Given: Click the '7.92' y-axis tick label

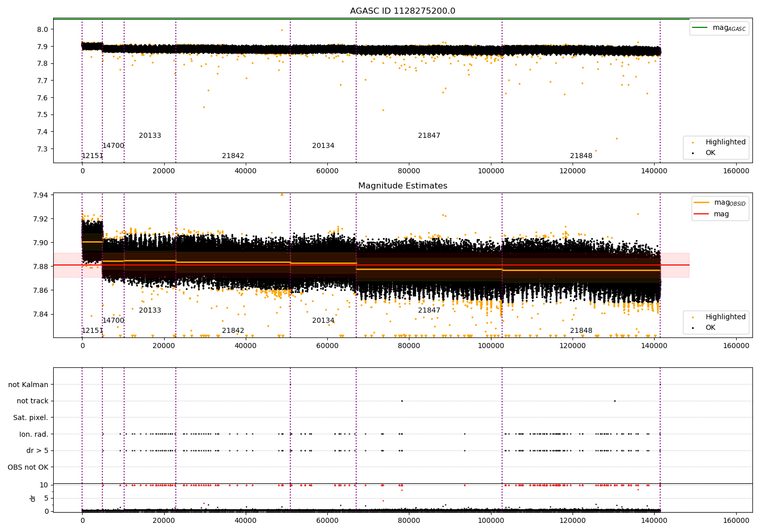Looking at the screenshot, I should tap(40, 219).
